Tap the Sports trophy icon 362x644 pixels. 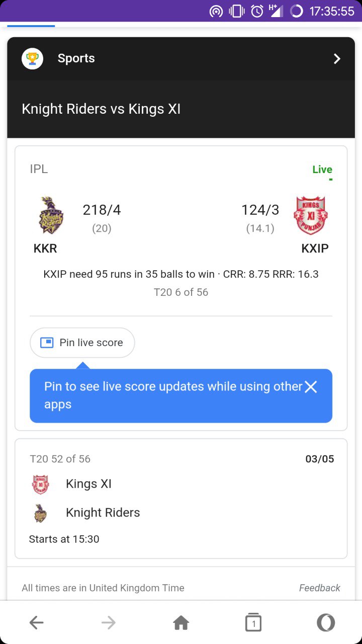click(32, 58)
